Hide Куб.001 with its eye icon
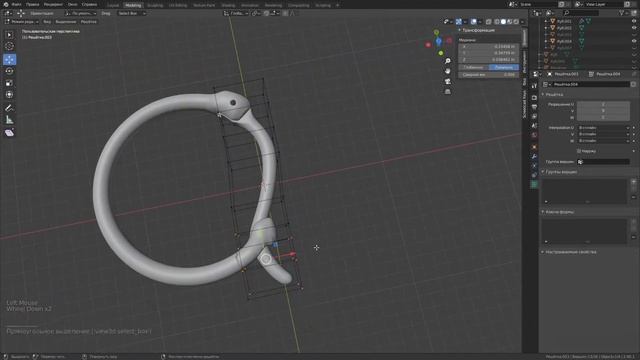640x360 pixels. [x=634, y=21]
